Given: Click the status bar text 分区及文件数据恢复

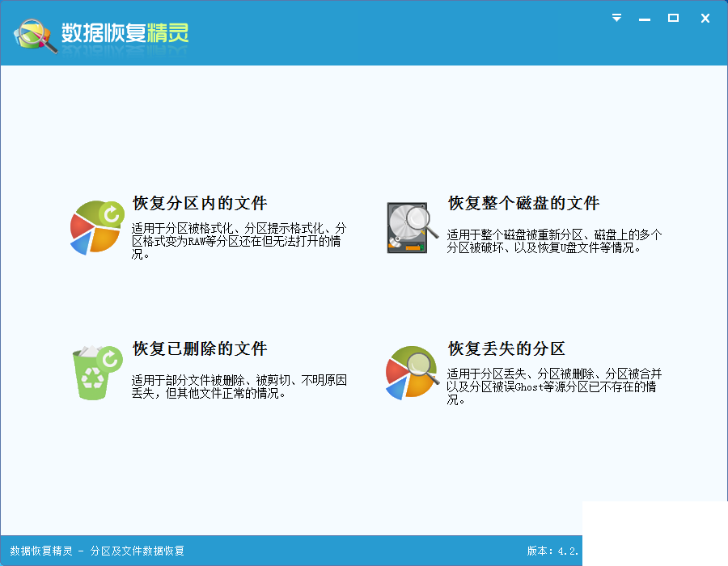Looking at the screenshot, I should tap(138, 551).
